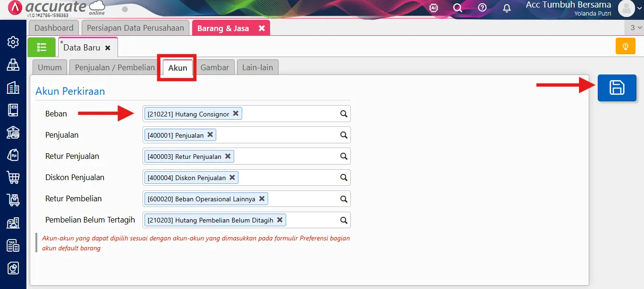The width and height of the screenshot is (644, 289).
Task: Close the Barang & Jasa tab
Action: point(262,28)
